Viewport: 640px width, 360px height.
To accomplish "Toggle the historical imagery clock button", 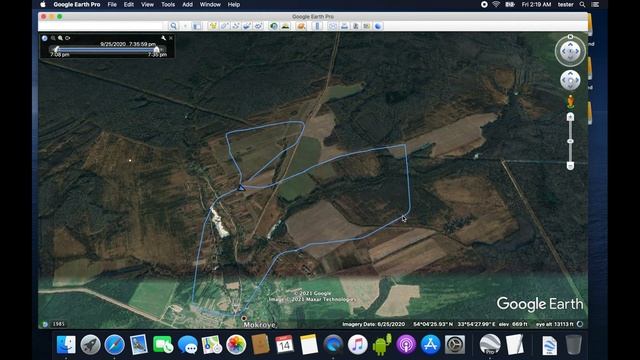I will (274, 26).
